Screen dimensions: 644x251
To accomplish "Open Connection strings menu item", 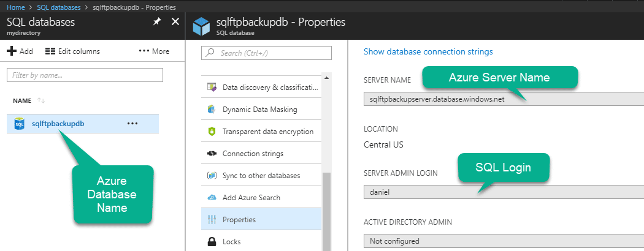I will click(x=261, y=154).
